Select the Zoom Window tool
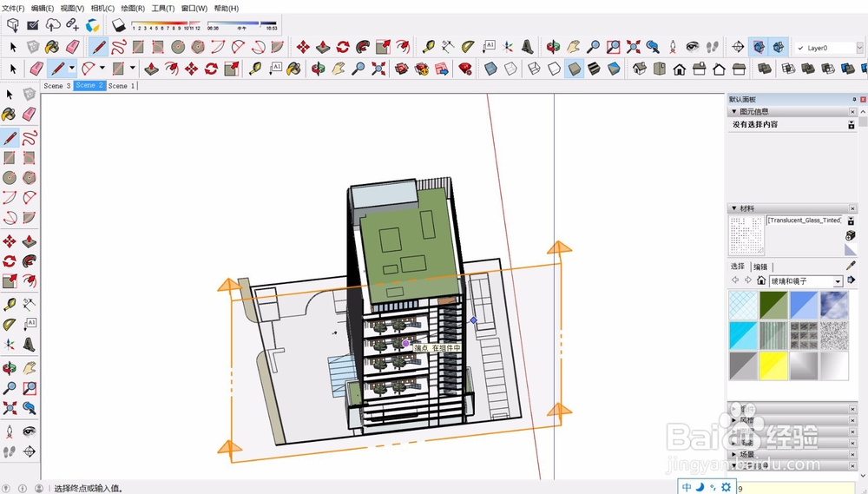This screenshot has width=868, height=494. (x=613, y=47)
